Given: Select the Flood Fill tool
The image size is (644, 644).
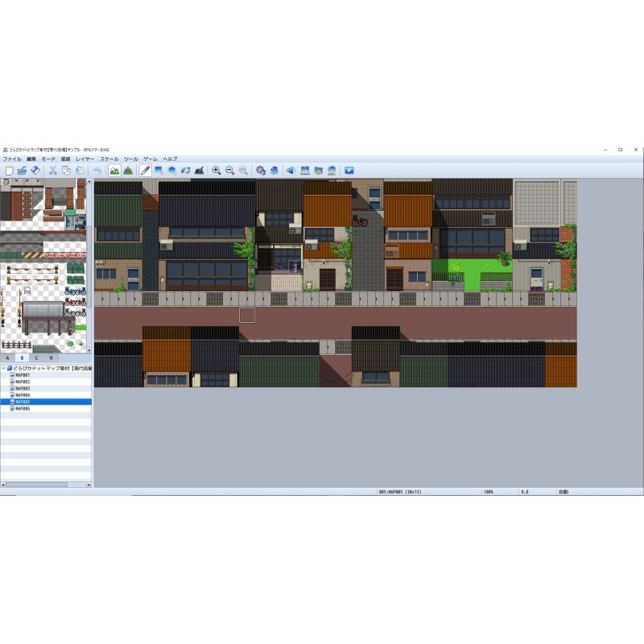Looking at the screenshot, I should pyautogui.click(x=185, y=171).
